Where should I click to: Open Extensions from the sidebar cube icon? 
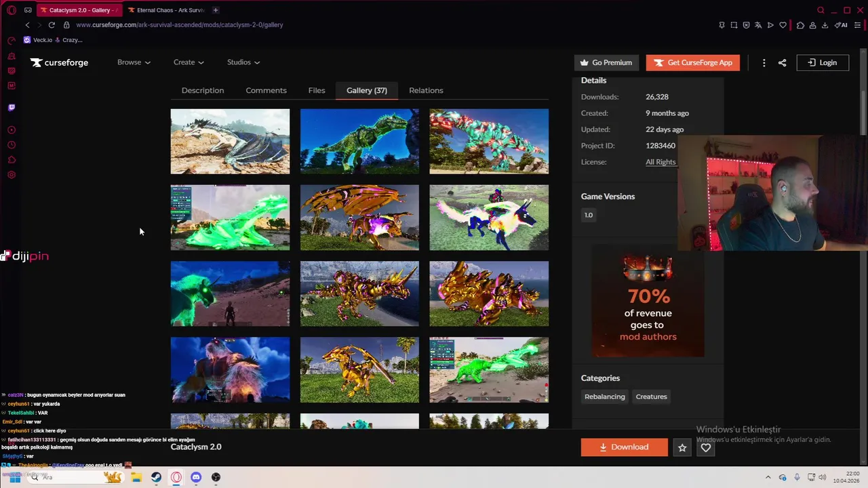click(x=12, y=160)
